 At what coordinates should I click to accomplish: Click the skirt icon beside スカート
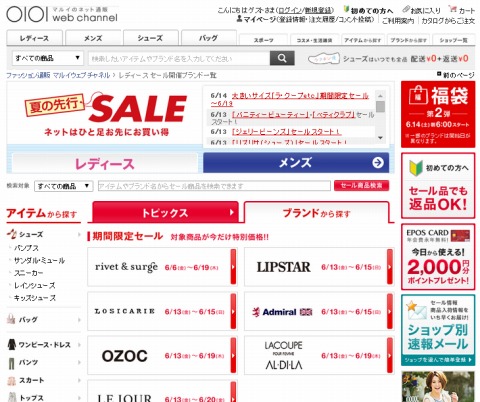[x=12, y=380]
